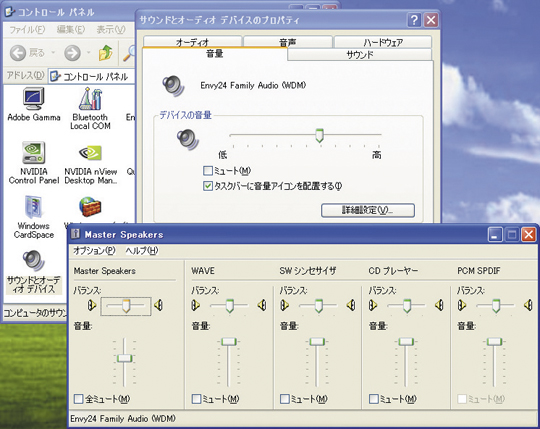Viewport: 540px width, 429px height.
Task: Click WAVE left balance speaker icon
Action: 195,305
